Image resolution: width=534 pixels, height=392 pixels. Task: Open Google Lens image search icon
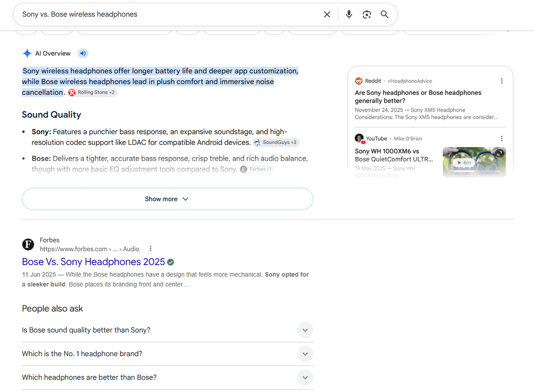tap(367, 14)
